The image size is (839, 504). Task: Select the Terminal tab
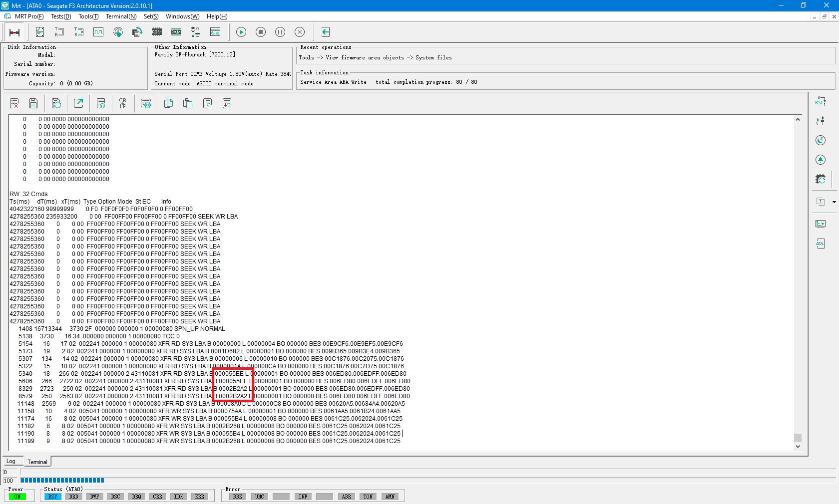tap(37, 462)
